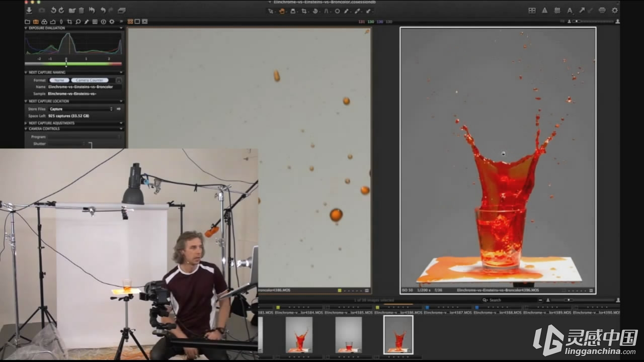
Task: Click the Import images icon
Action: (29, 10)
